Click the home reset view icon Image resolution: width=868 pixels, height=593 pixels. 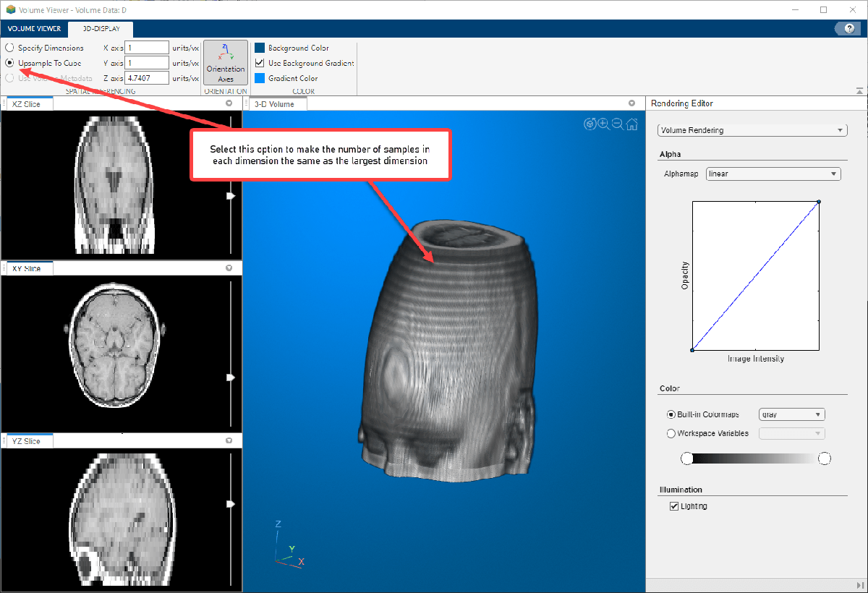(632, 124)
